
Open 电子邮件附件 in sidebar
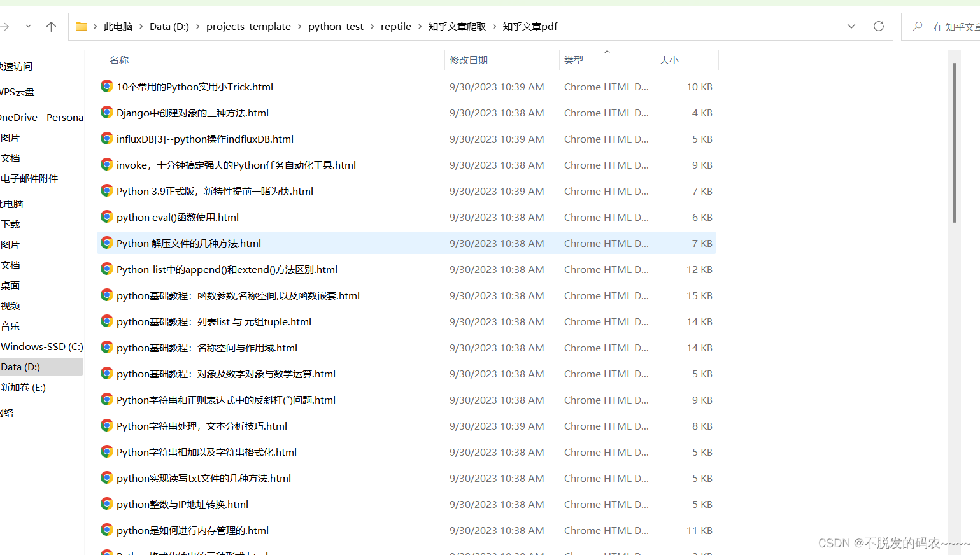click(x=29, y=178)
